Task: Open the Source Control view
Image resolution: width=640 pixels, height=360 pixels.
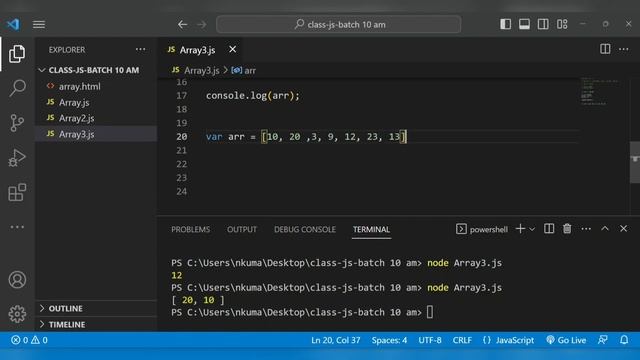Action: 17,122
